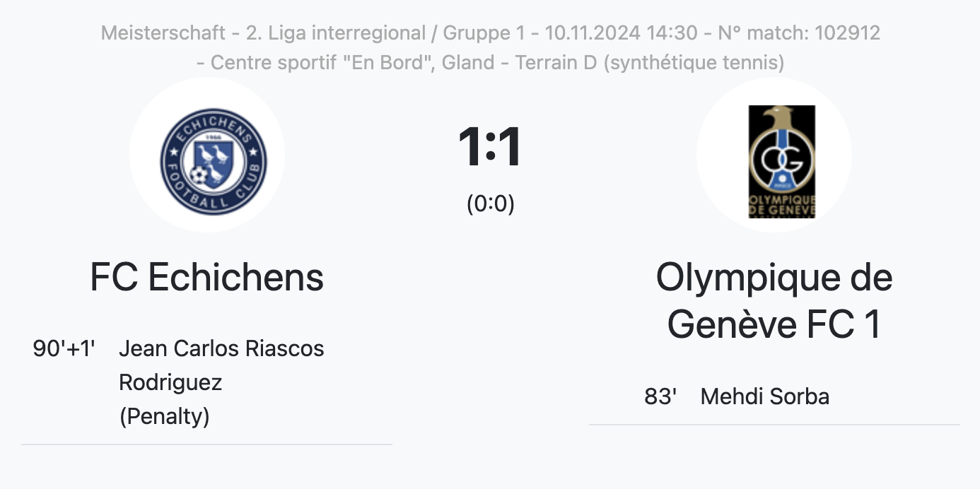
Task: Open the FC Echichens team name
Action: 206,277
